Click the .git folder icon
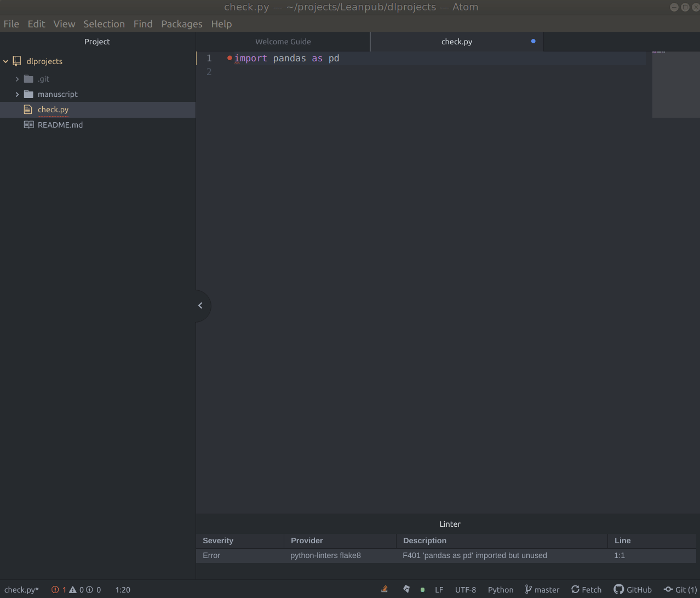Viewport: 700px width, 598px height. point(28,79)
